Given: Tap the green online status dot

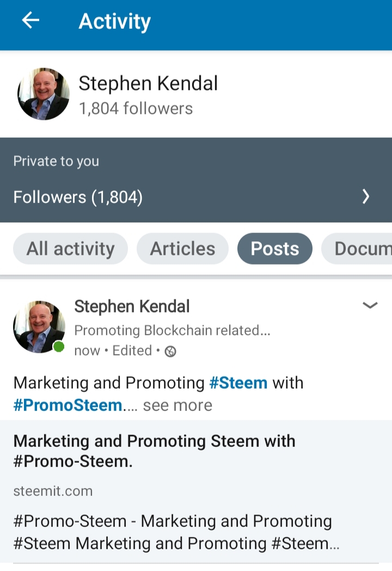Looking at the screenshot, I should (x=59, y=347).
